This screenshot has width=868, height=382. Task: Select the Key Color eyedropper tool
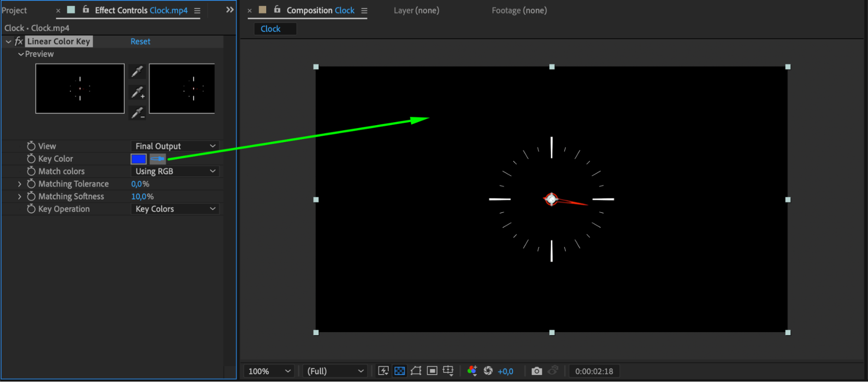158,159
